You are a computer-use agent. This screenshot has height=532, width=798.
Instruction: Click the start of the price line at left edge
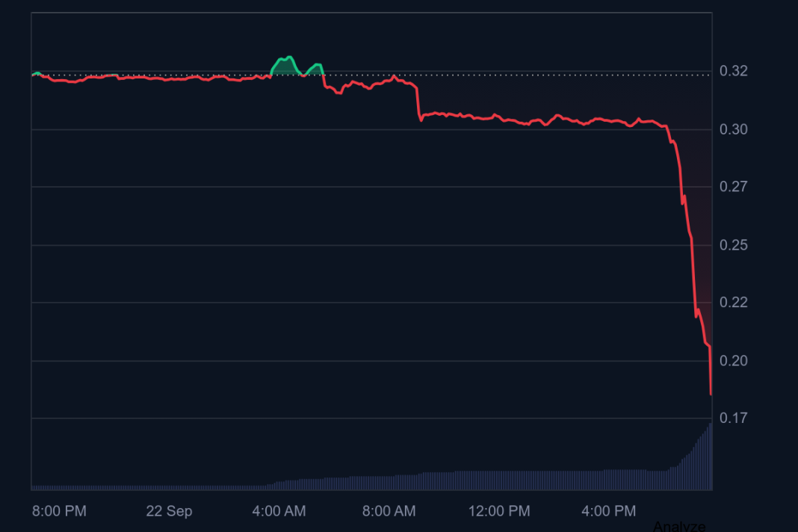point(33,75)
